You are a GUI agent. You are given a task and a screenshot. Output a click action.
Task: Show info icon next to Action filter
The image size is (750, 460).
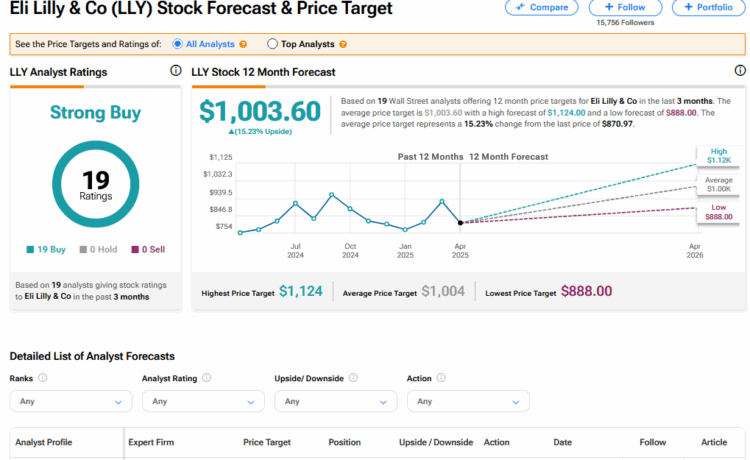440,379
